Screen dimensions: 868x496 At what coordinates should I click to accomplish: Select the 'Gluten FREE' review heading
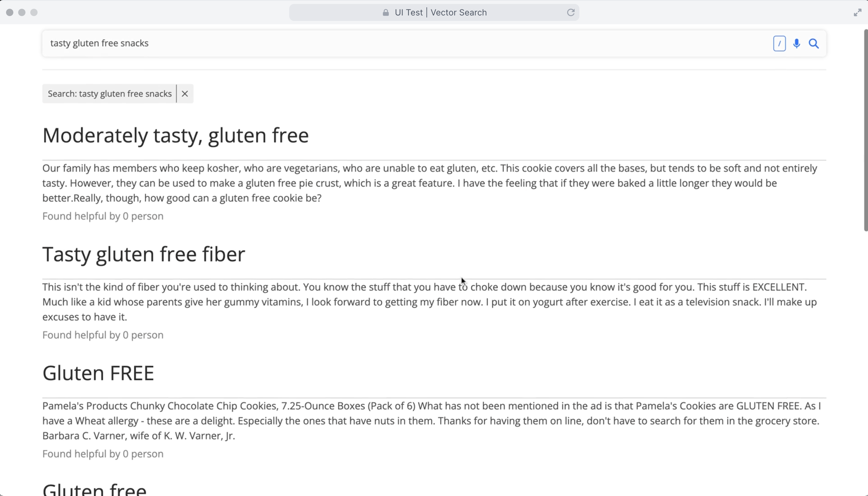[98, 373]
